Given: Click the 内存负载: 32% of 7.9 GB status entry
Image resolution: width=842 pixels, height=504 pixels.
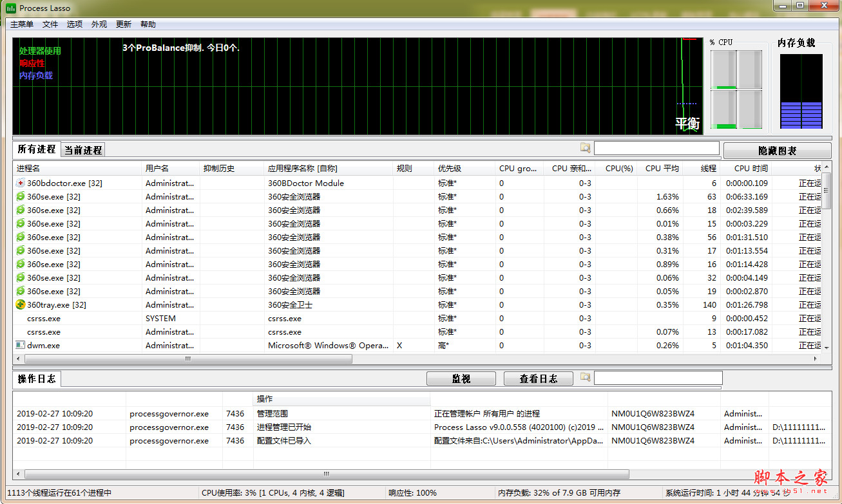Looking at the screenshot, I should click(x=559, y=492).
